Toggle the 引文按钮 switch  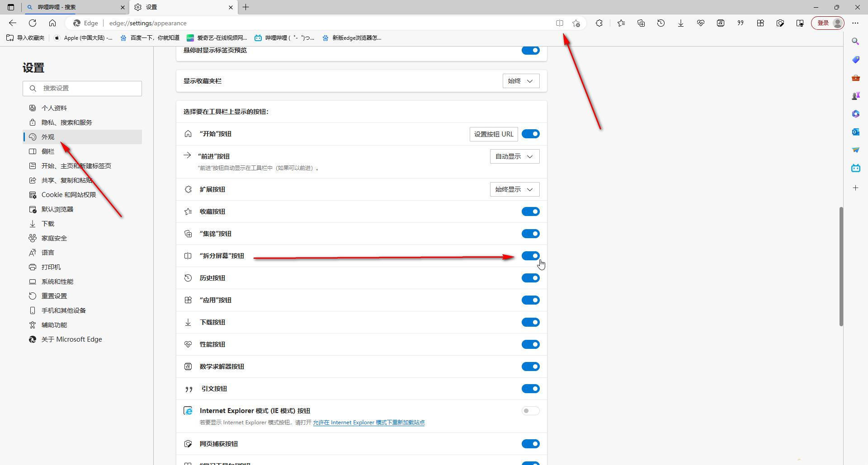click(x=531, y=389)
